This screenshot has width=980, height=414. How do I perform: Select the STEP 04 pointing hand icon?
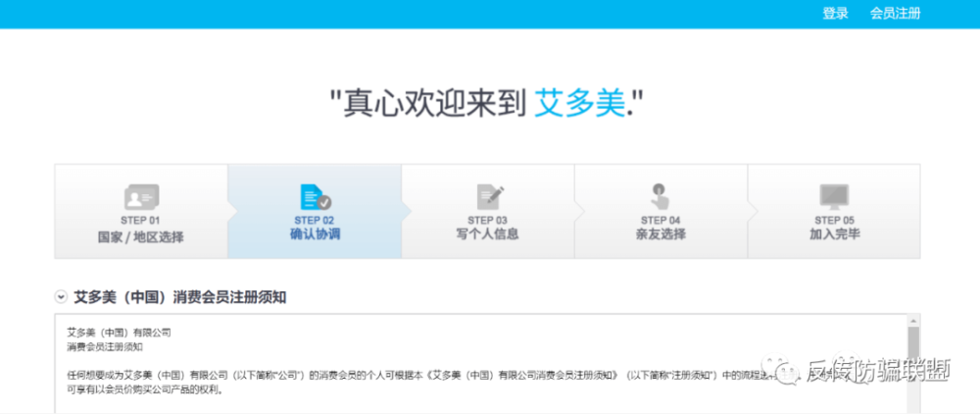coord(660,197)
